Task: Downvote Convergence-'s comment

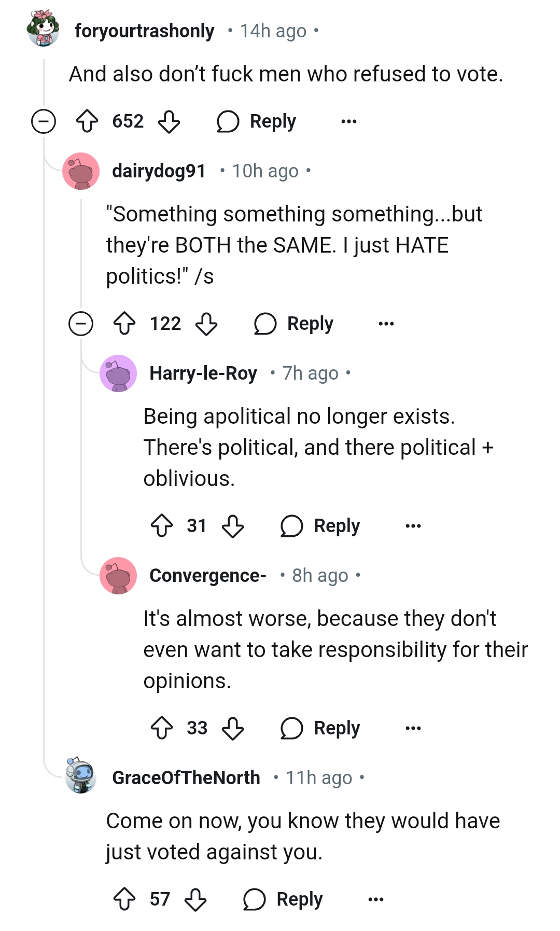Action: [x=233, y=728]
